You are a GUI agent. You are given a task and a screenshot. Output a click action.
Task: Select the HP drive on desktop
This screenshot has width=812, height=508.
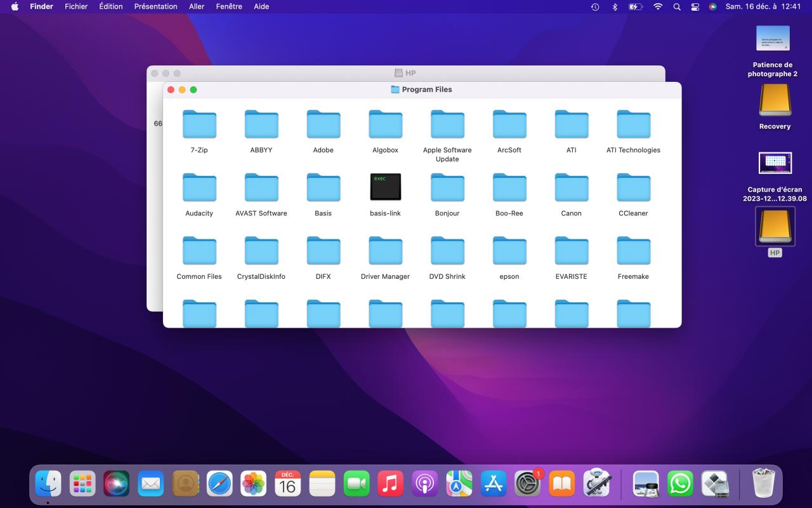point(775,227)
